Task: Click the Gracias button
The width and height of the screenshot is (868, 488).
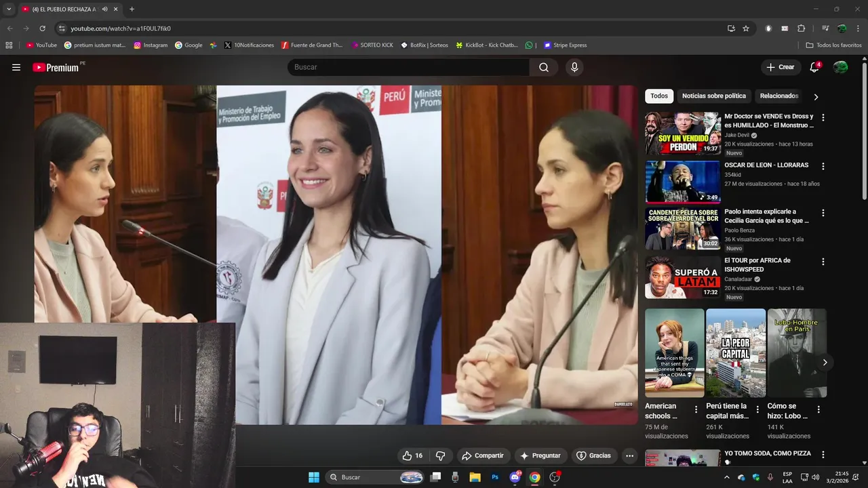Action: tap(593, 455)
